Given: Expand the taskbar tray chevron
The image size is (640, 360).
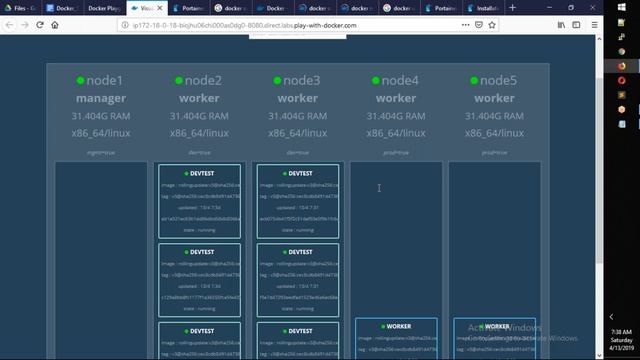Looking at the screenshot, I should pyautogui.click(x=611, y=317).
